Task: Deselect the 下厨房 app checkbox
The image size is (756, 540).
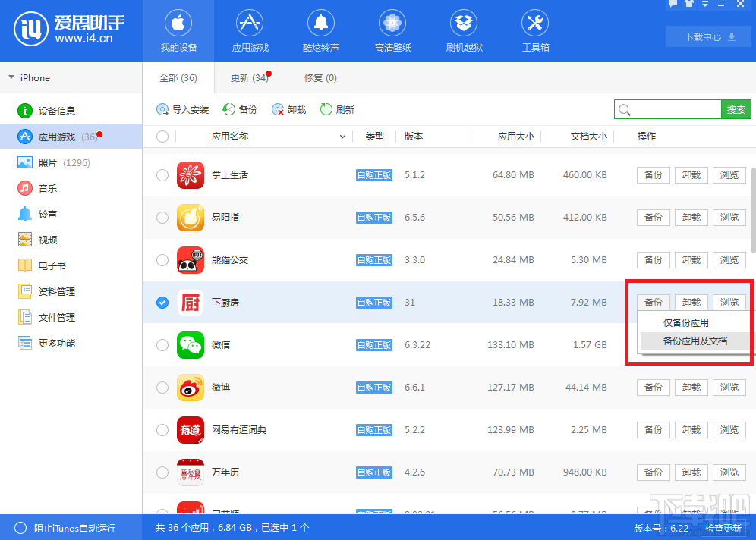Action: coord(162,303)
